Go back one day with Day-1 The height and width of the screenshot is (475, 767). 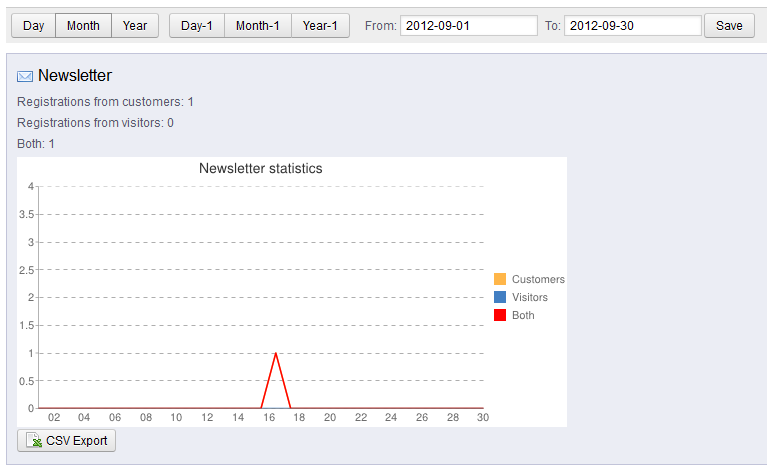pos(197,25)
